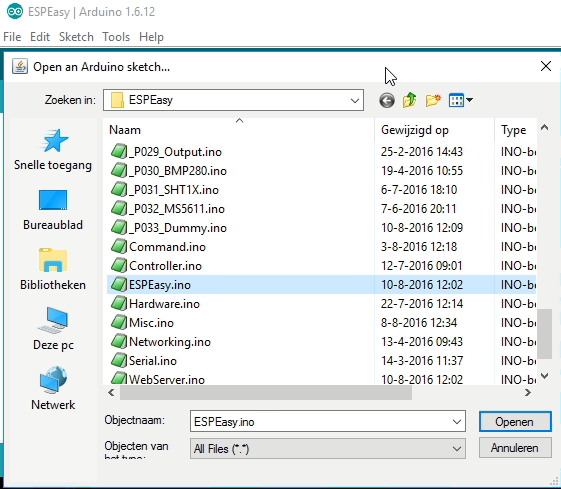Viewport: 561px width, 489px height.
Task: Click the icon of _P033_Dummy.ino
Action: pos(119,228)
